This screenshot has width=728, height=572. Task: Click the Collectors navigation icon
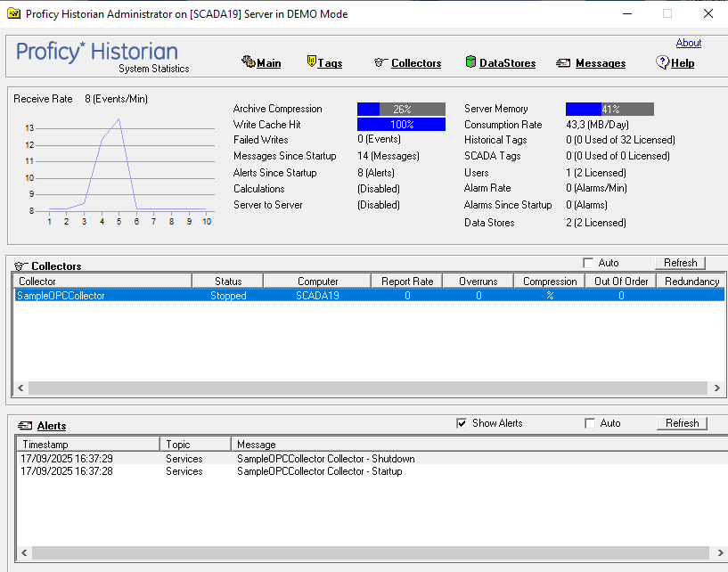tap(380, 62)
